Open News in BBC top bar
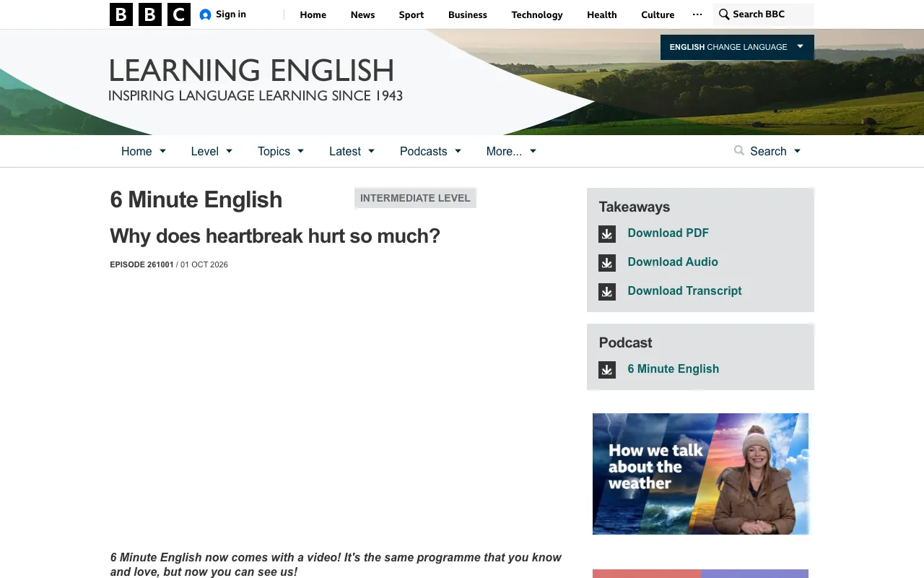 [362, 14]
